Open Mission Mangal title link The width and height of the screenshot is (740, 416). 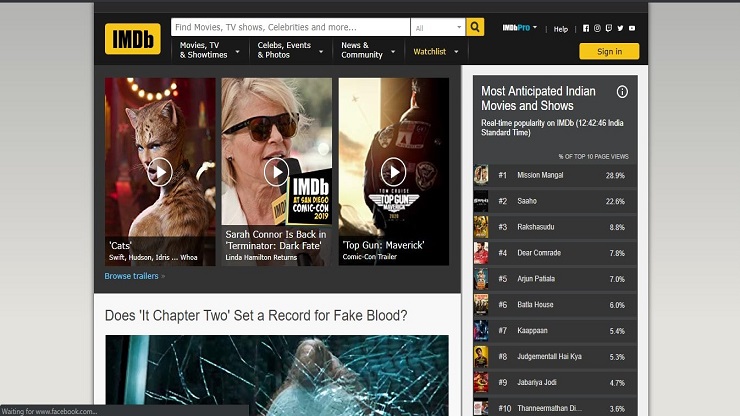click(x=540, y=175)
